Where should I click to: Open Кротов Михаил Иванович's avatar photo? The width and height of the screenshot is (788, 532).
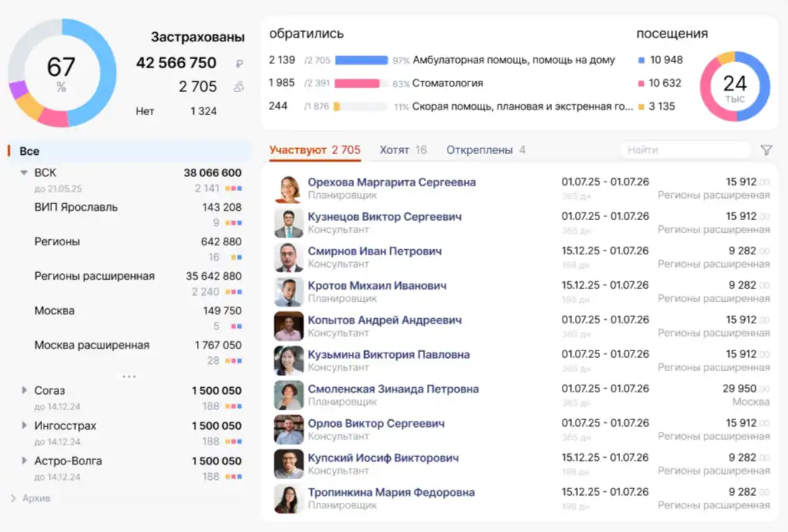pyautogui.click(x=288, y=292)
